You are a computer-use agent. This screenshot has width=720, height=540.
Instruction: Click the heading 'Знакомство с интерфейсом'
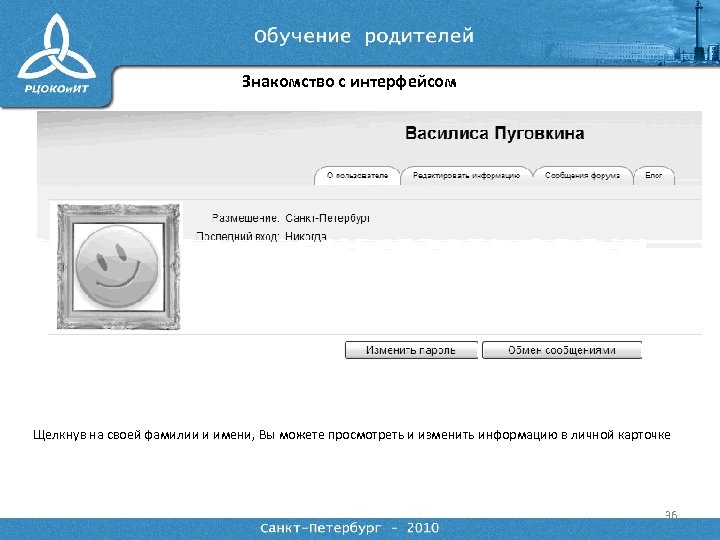349,82
